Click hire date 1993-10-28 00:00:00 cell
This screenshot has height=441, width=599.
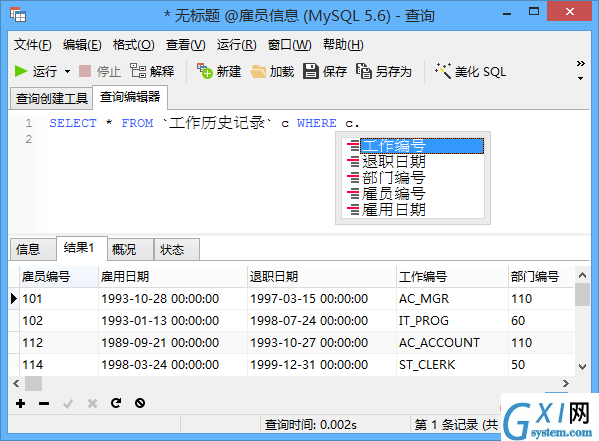(x=173, y=298)
